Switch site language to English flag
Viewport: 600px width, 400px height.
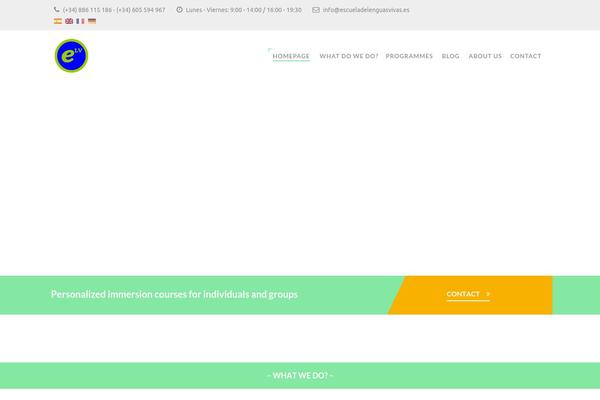pos(69,21)
